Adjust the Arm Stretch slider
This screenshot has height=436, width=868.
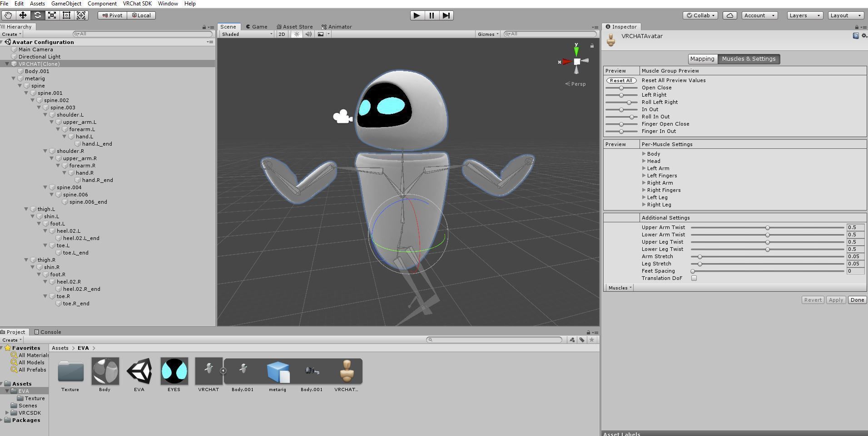(x=767, y=256)
